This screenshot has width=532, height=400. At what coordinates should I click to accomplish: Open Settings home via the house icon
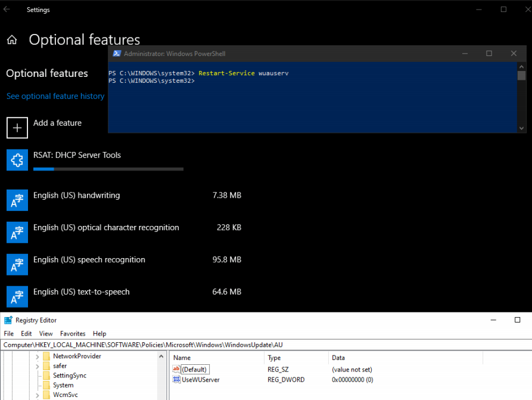click(x=12, y=40)
